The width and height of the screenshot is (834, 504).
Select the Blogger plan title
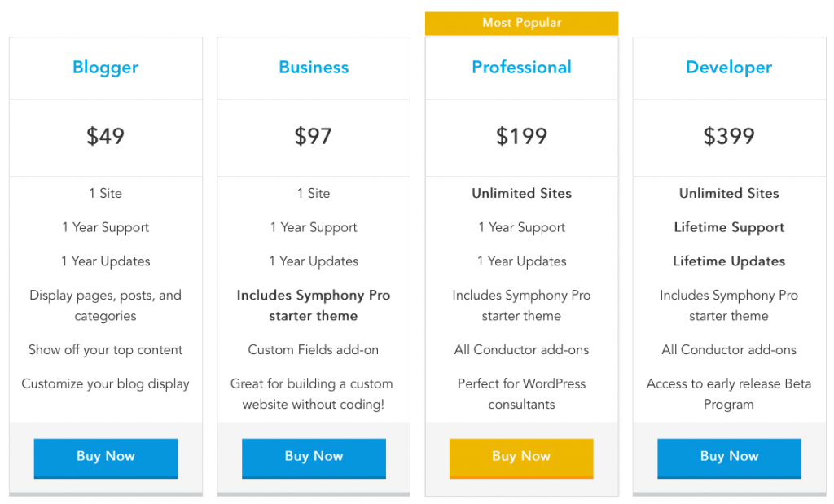pyautogui.click(x=105, y=68)
